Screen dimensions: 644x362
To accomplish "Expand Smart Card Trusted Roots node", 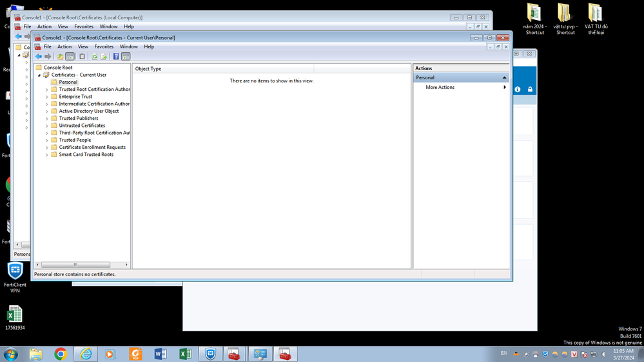I will (47, 155).
